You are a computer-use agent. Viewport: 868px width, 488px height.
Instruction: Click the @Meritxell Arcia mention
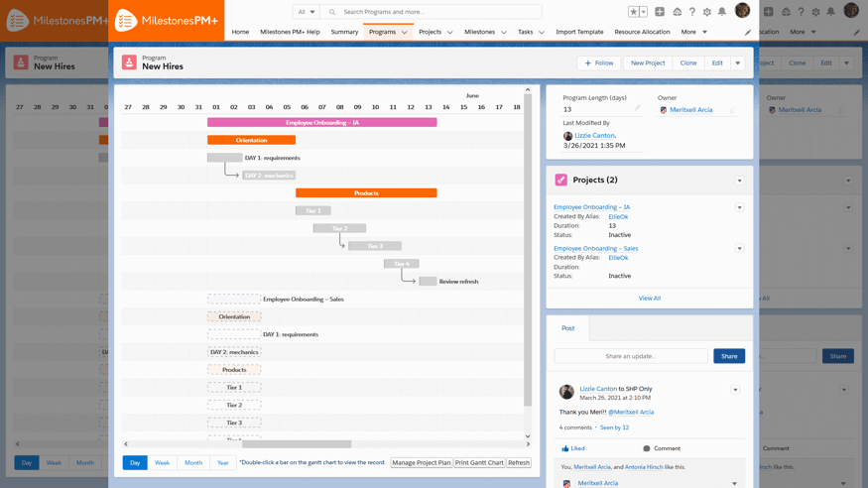click(631, 413)
